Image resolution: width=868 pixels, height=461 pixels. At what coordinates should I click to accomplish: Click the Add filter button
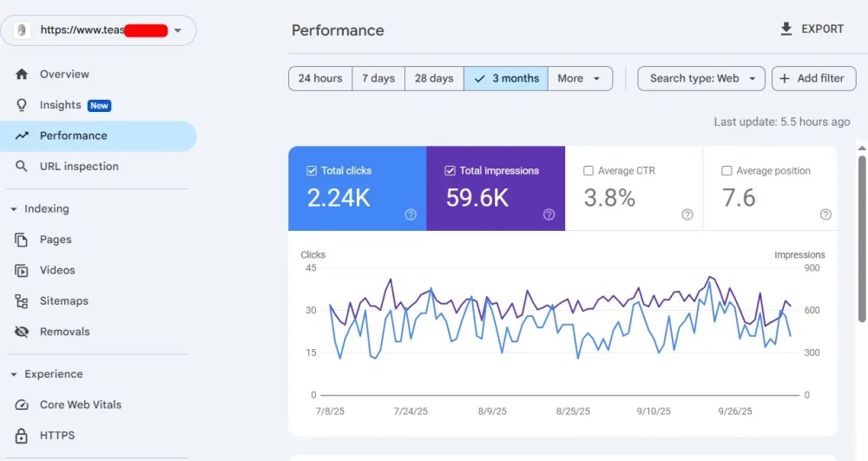coord(813,78)
